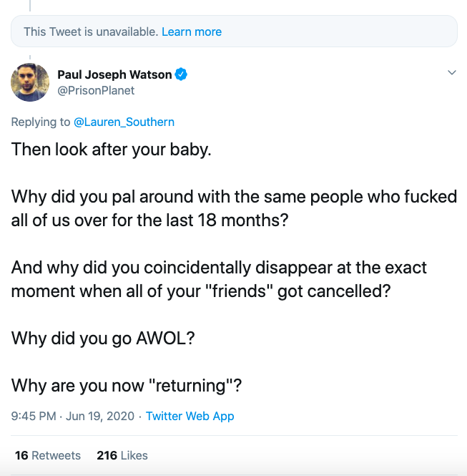View the 216 Likes list
Image resolution: width=467 pixels, height=476 pixels.
click(x=122, y=455)
